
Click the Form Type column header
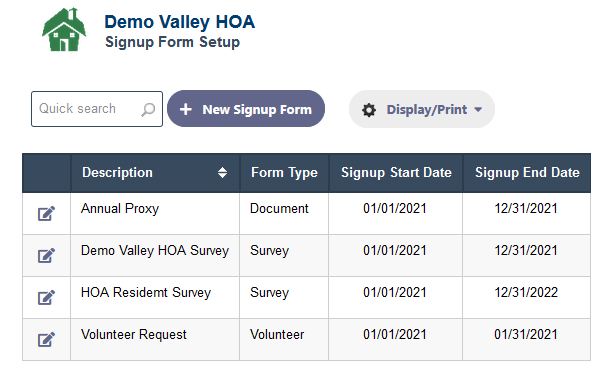284,173
